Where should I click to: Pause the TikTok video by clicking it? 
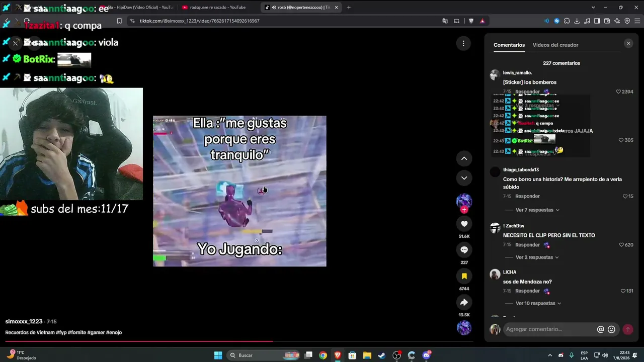click(x=239, y=191)
